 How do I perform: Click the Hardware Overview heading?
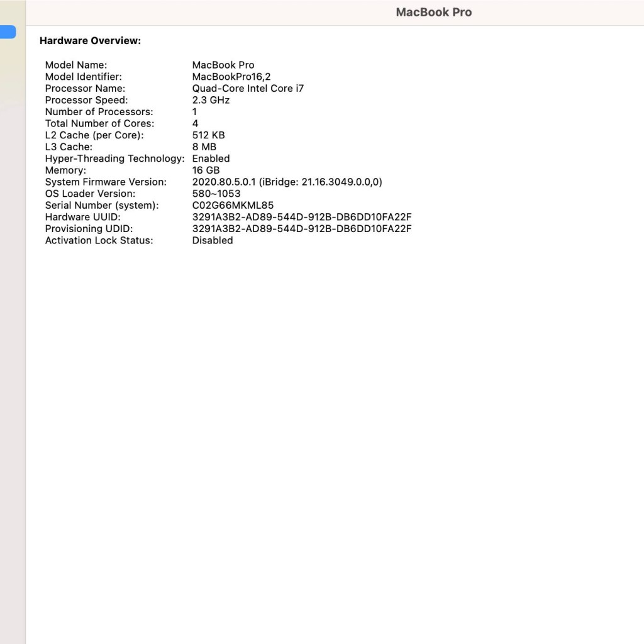(90, 41)
